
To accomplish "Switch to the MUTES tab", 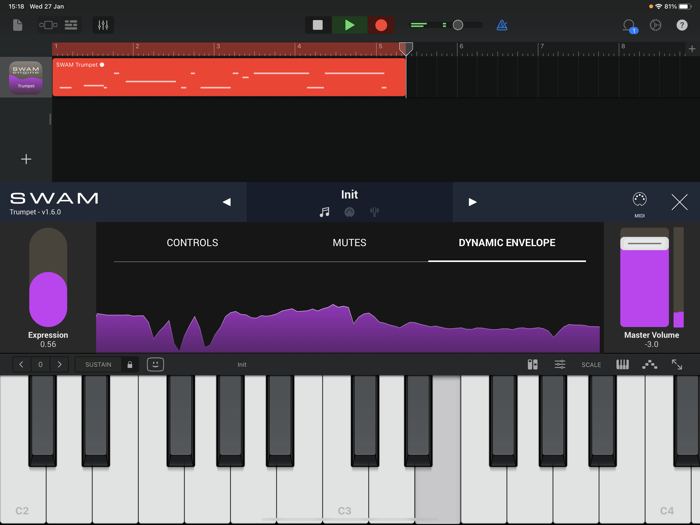I will click(x=349, y=242).
